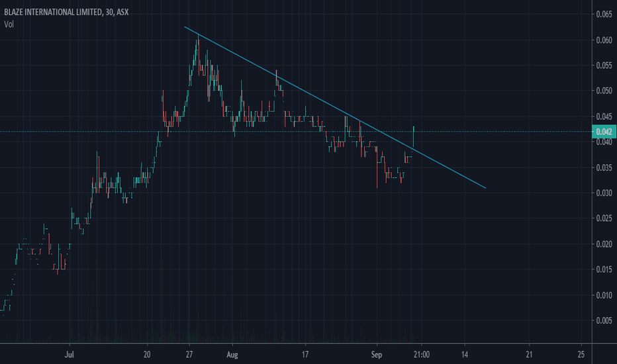Click the 0.025 price axis label
The image size is (617, 364).
coord(604,218)
